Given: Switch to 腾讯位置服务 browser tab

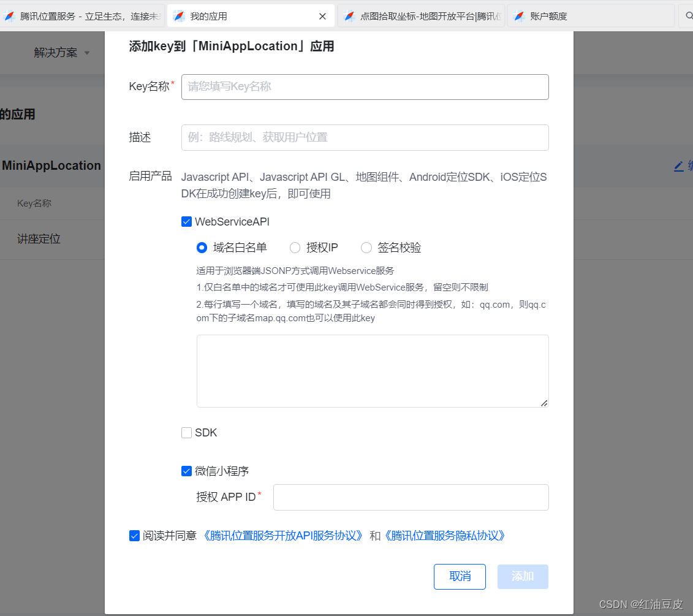Looking at the screenshot, I should [82, 17].
